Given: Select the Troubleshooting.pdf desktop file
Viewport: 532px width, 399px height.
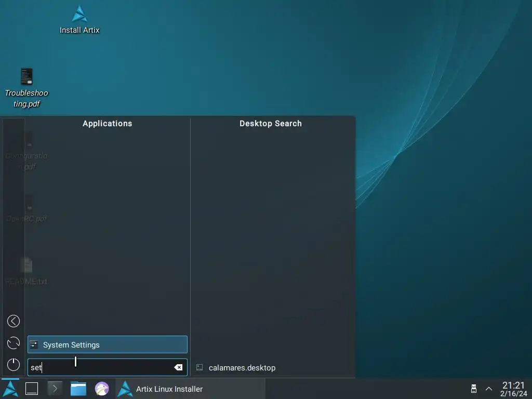Looking at the screenshot, I should pyautogui.click(x=26, y=88).
